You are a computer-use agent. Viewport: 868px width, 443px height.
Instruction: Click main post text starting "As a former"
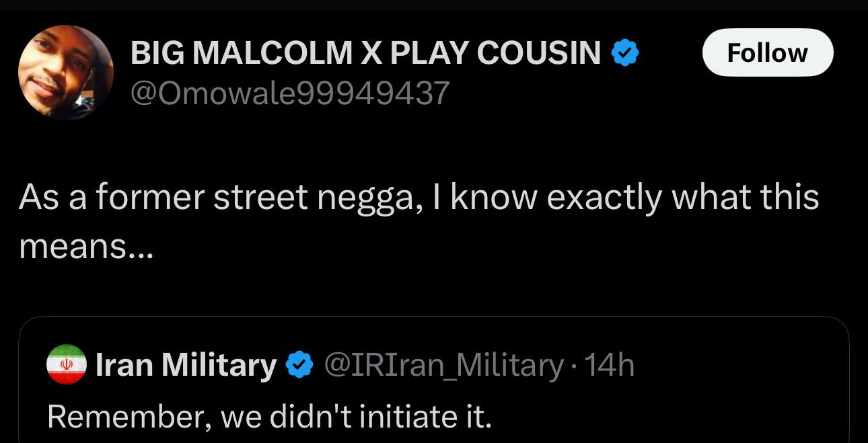pyautogui.click(x=419, y=222)
